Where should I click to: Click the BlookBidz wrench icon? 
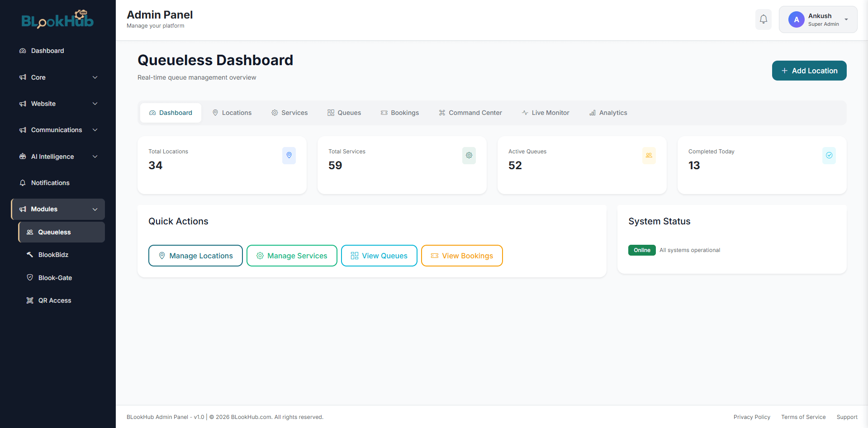[x=29, y=254]
